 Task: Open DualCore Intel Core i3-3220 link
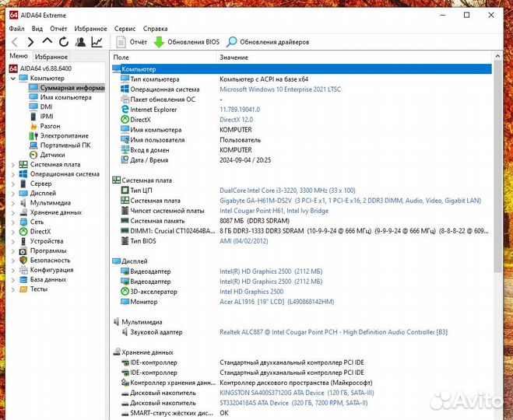[x=287, y=191]
